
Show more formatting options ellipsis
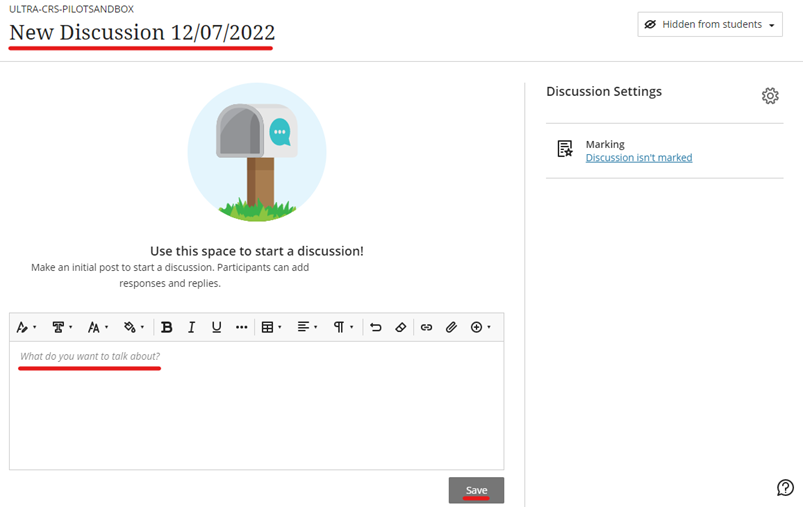(x=242, y=327)
